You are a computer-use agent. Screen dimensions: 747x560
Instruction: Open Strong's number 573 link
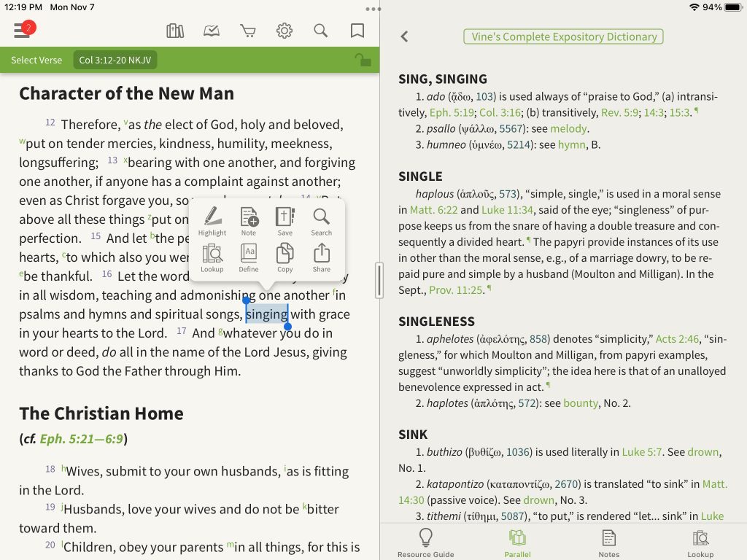[508, 194]
